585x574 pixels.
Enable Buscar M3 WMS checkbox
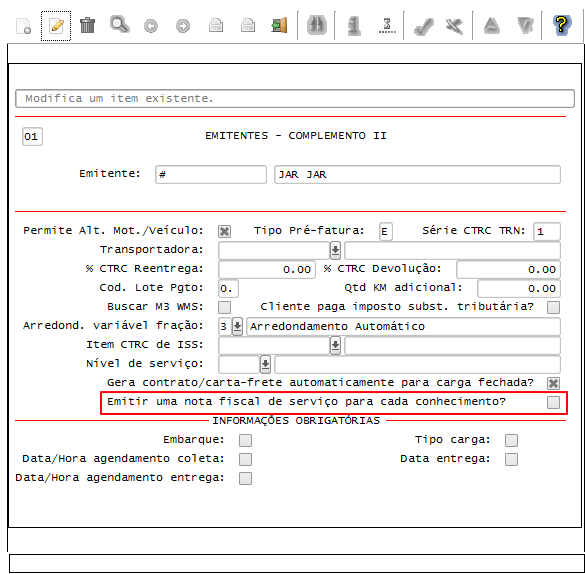(224, 307)
